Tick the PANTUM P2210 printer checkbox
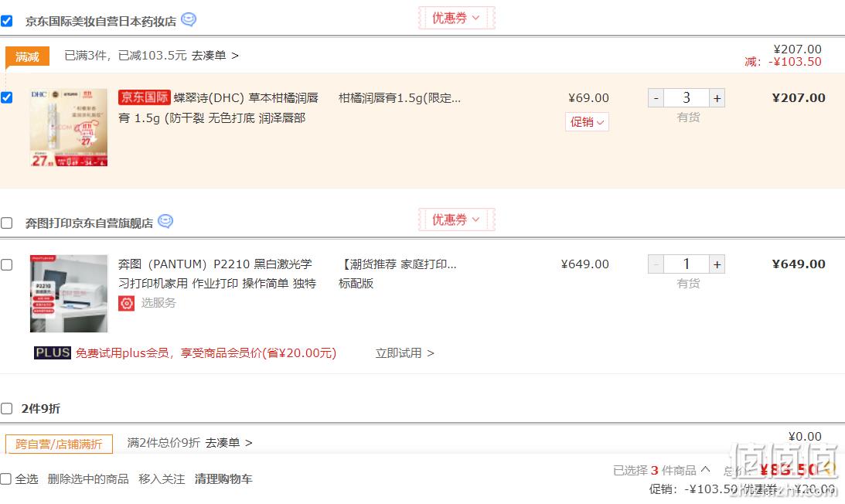 point(6,264)
